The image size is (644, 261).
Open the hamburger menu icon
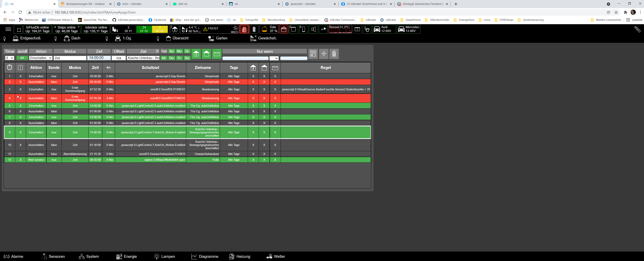click(x=8, y=29)
